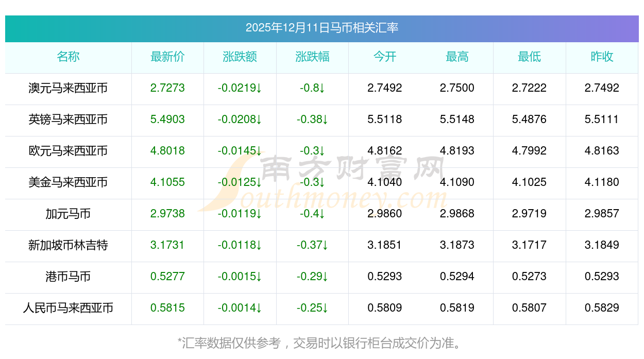Viewport: 644px width, 359px height.
Task: Select the 涨跌幅 column header
Action: (312, 57)
